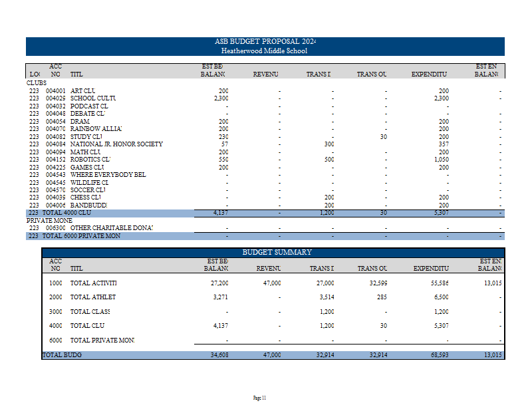Select the 57 beginning balance value
The width and height of the screenshot is (532, 411).
coord(225,144)
